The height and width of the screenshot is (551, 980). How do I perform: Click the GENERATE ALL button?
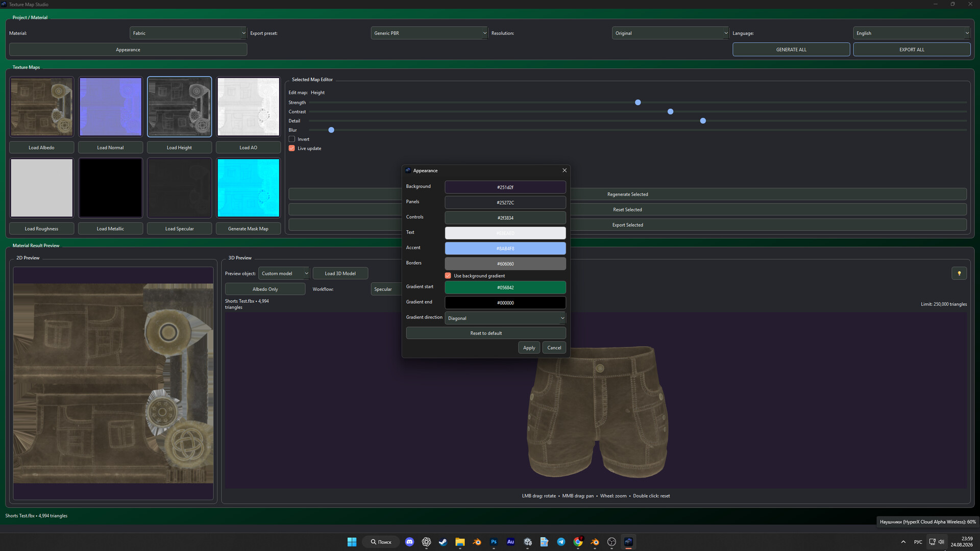pos(791,49)
